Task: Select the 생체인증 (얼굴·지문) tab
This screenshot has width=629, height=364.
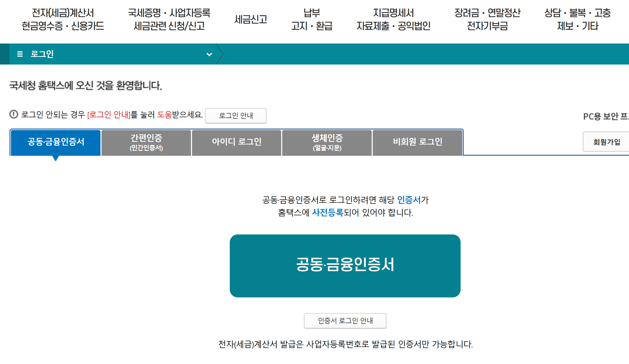Action: [327, 142]
